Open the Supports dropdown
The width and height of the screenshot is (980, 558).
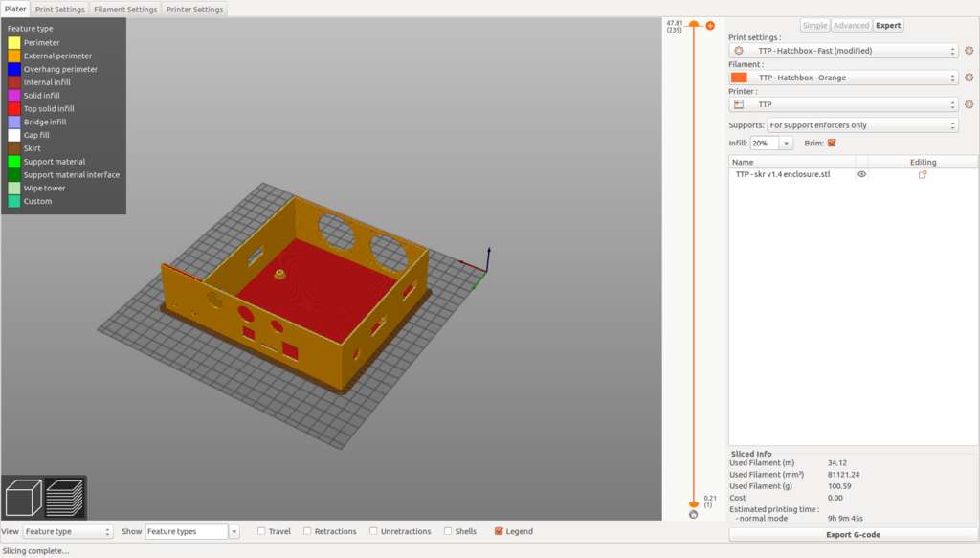click(862, 125)
